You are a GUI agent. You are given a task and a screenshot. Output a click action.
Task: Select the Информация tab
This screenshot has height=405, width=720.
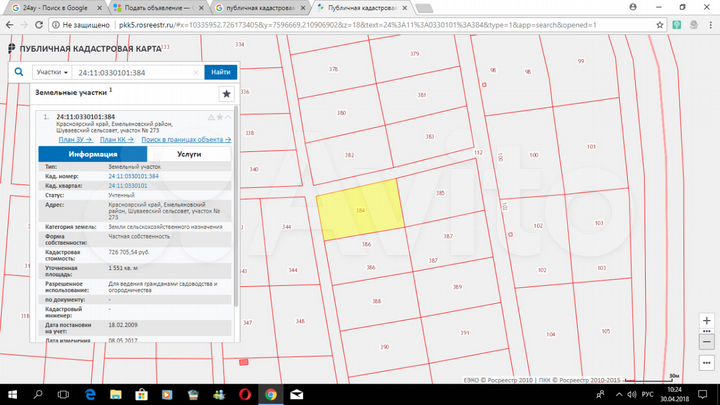(x=87, y=155)
